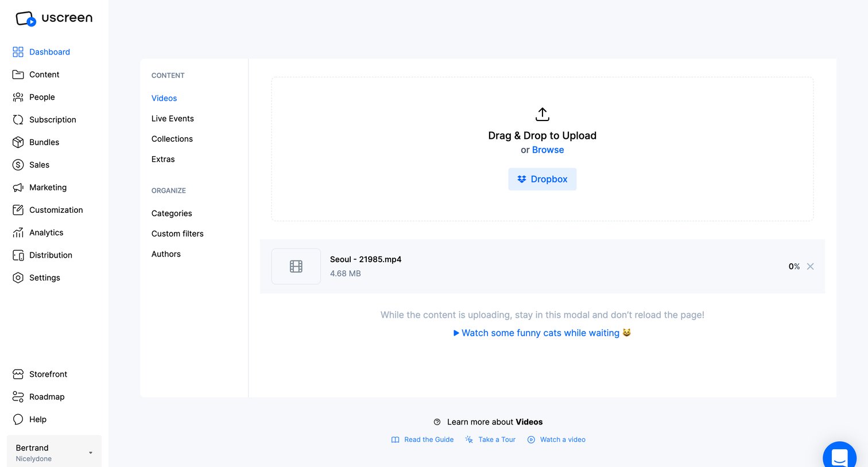The image size is (868, 467).
Task: Click Watch a video link
Action: [x=556, y=439]
